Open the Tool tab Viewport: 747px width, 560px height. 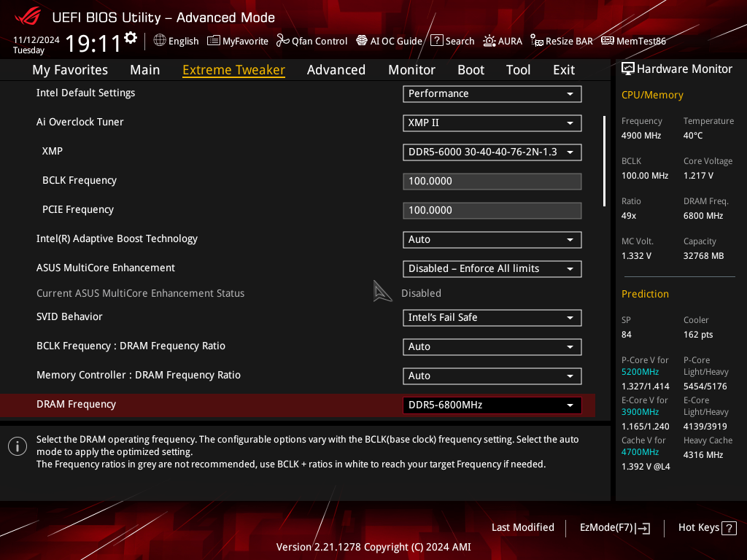pyautogui.click(x=519, y=70)
